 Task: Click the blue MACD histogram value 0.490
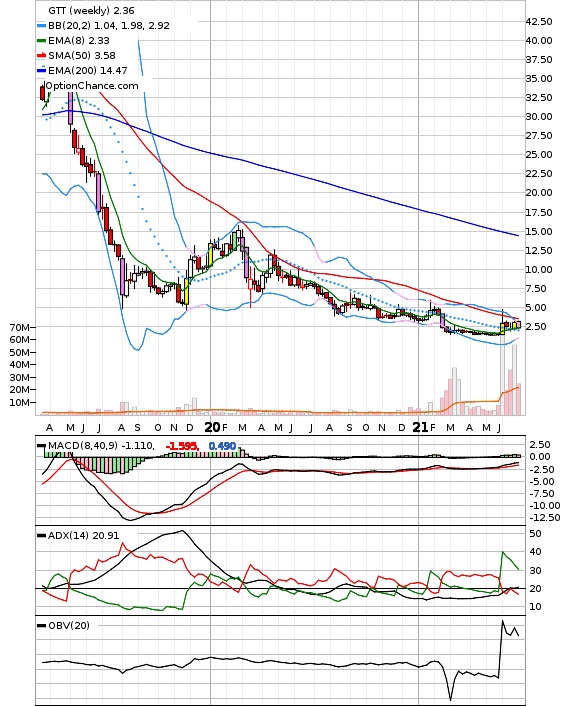tap(222, 446)
